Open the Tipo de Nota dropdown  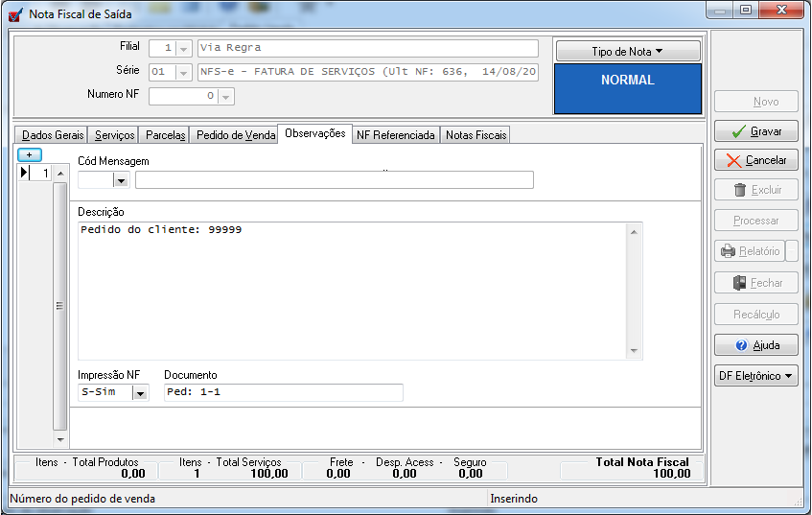pyautogui.click(x=627, y=52)
